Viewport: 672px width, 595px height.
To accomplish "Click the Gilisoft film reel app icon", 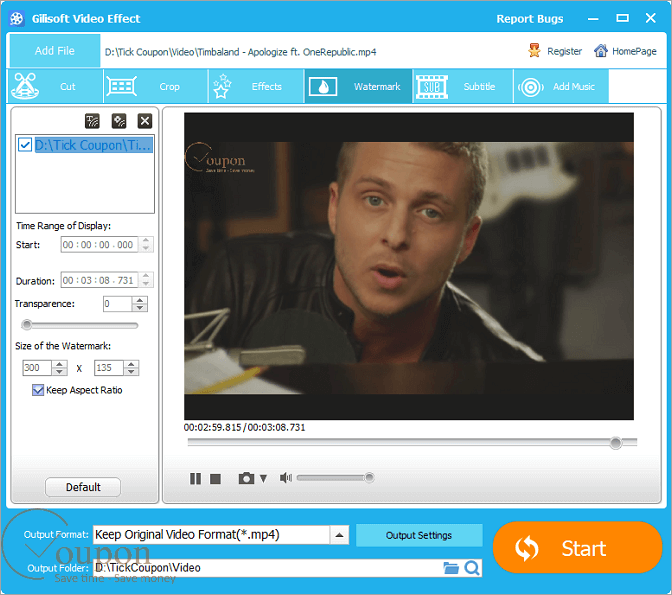I will [x=16, y=18].
